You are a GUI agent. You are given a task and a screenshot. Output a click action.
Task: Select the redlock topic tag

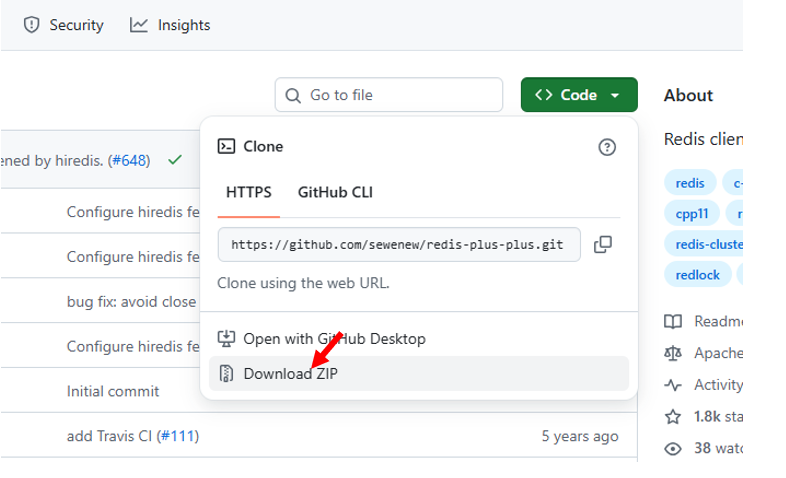(x=697, y=275)
